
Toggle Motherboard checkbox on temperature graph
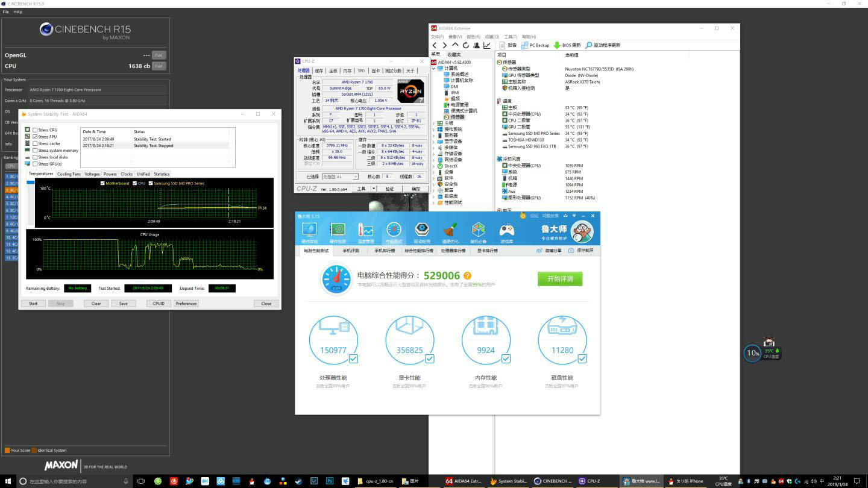[x=102, y=183]
